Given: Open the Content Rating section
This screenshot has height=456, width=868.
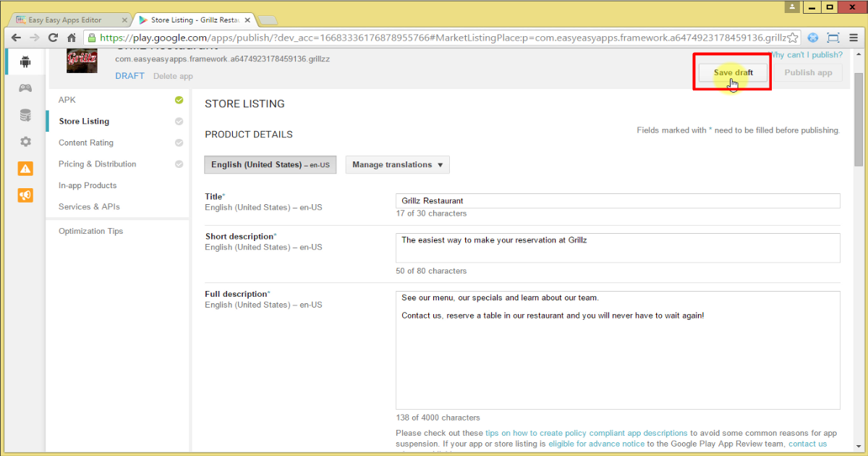Looking at the screenshot, I should pyautogui.click(x=86, y=143).
